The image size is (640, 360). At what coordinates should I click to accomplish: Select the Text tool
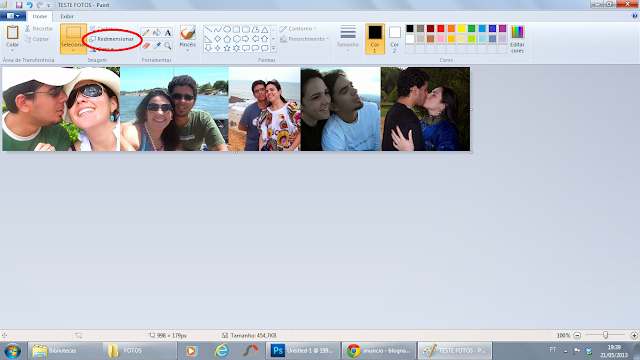pos(168,33)
